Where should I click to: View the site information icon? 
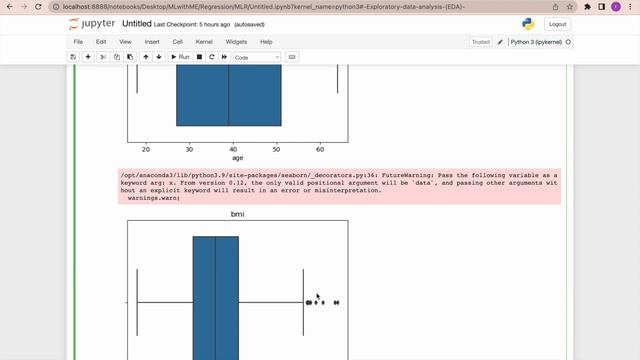[56, 7]
